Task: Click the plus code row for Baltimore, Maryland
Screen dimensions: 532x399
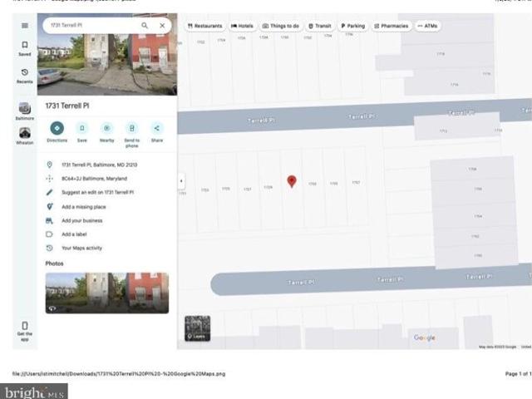Action: coord(107,179)
